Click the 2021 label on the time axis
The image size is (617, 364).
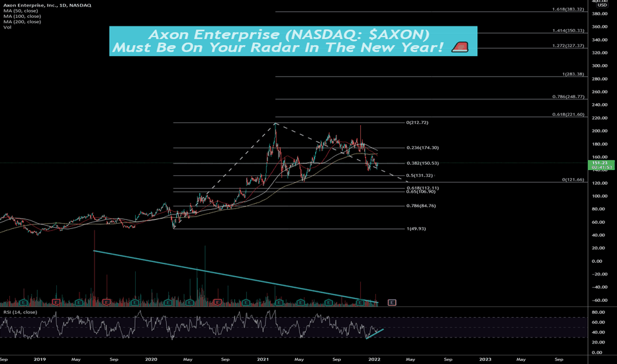(x=263, y=359)
